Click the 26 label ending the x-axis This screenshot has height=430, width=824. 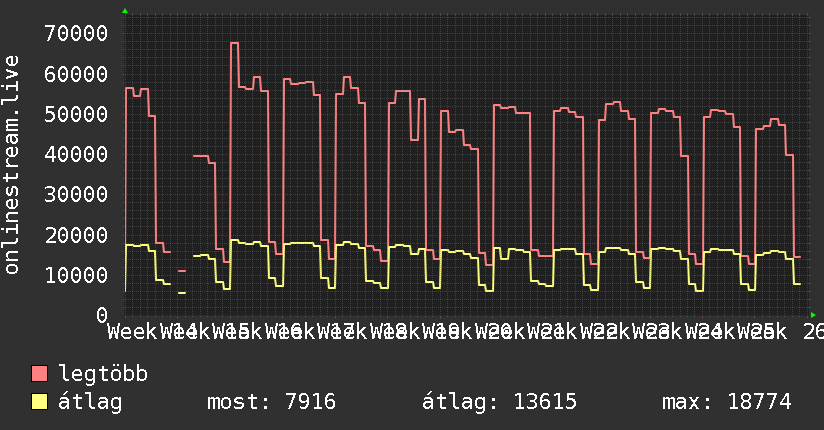pyautogui.click(x=813, y=332)
